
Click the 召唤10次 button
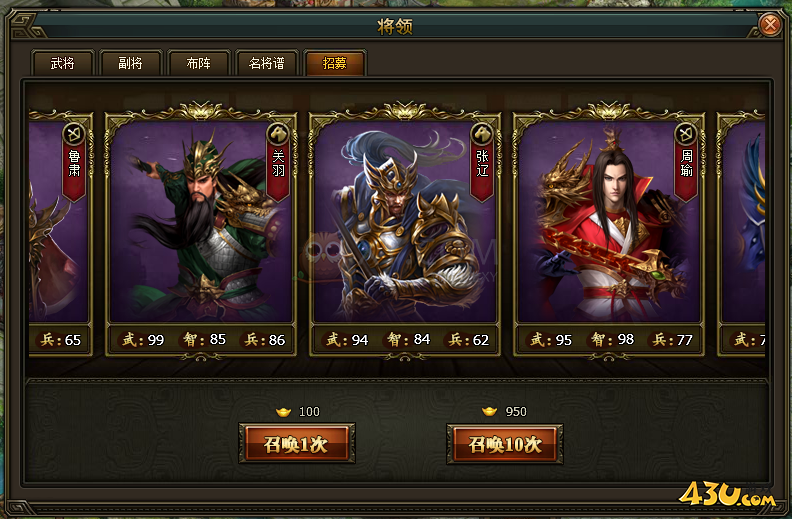[x=505, y=444]
